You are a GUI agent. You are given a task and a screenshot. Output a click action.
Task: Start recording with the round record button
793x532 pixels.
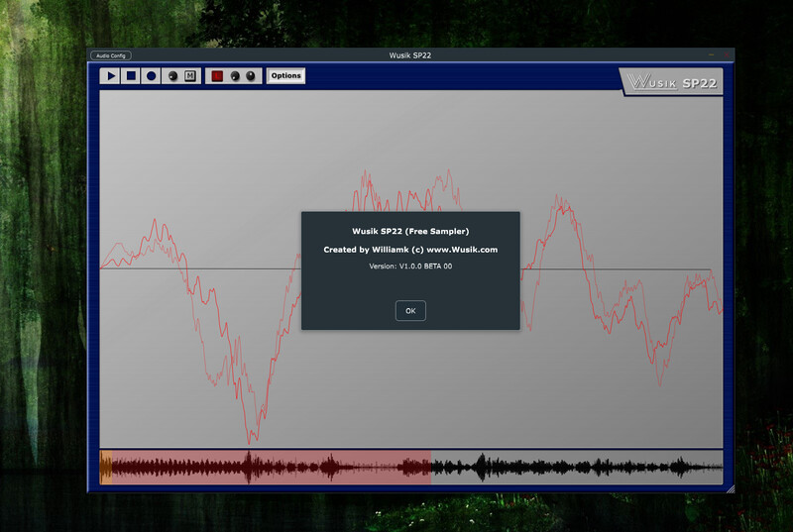coord(151,75)
